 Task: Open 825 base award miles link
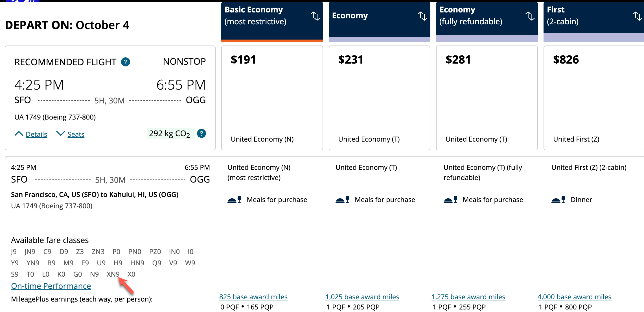tap(253, 297)
